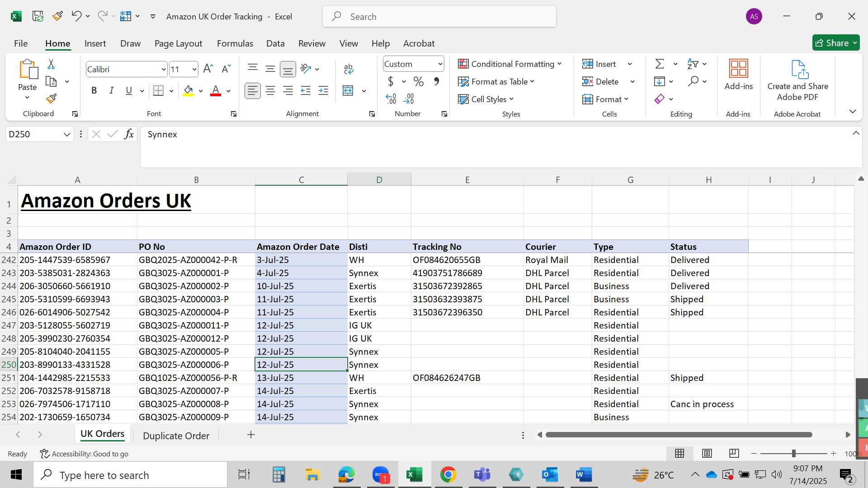Click the Decrease Decimal icon

click(x=409, y=99)
